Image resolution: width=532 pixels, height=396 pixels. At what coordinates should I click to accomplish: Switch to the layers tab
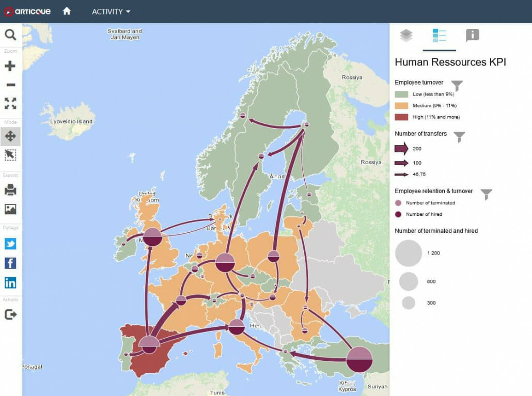[406, 35]
